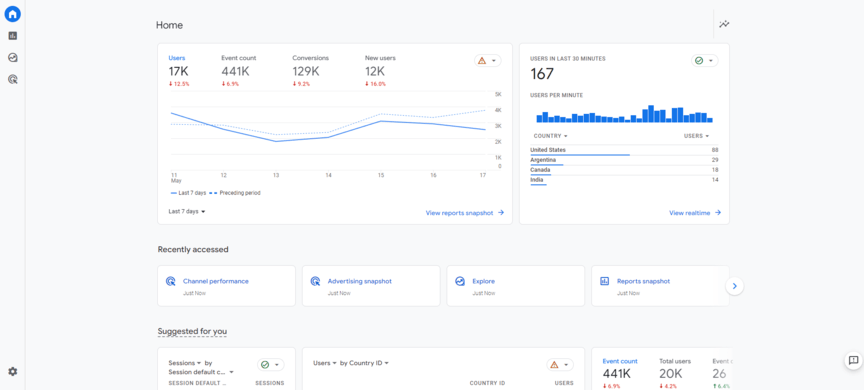The width and height of the screenshot is (864, 390).
Task: Click the Explore card icon
Action: tap(460, 281)
